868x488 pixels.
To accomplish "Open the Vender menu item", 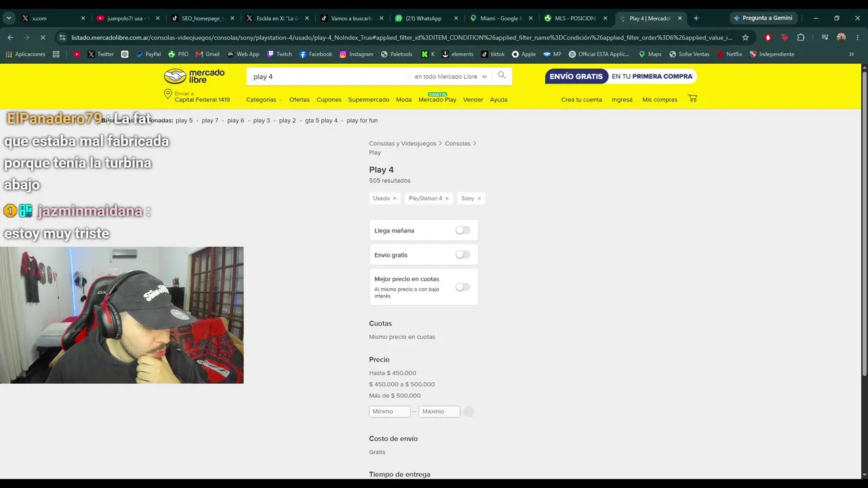I will point(473,100).
